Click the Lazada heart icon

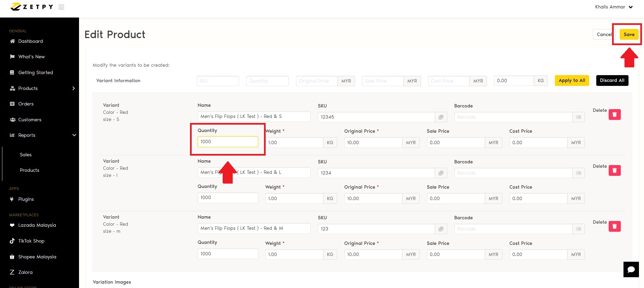[x=12, y=225]
